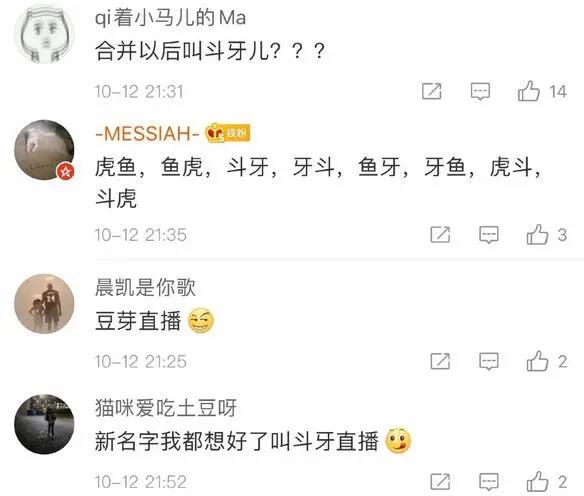Image resolution: width=584 pixels, height=496 pixels.
Task: Open the -MESSIAH- user profile name
Action: click(x=148, y=133)
